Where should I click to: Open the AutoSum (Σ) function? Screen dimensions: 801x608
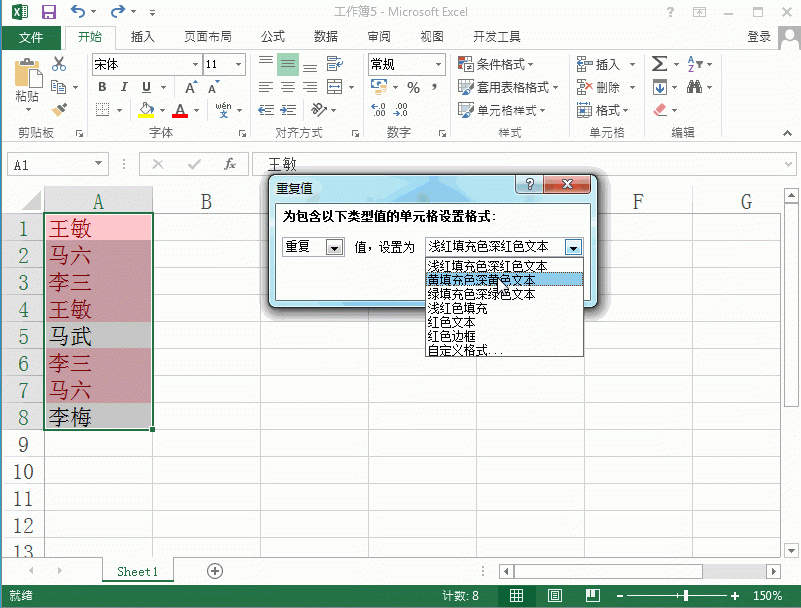coord(659,62)
